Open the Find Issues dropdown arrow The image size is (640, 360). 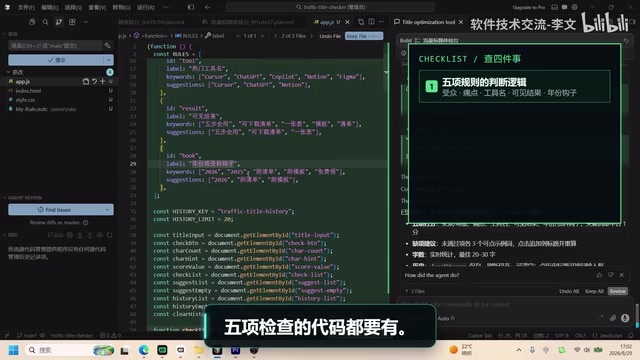(108, 210)
